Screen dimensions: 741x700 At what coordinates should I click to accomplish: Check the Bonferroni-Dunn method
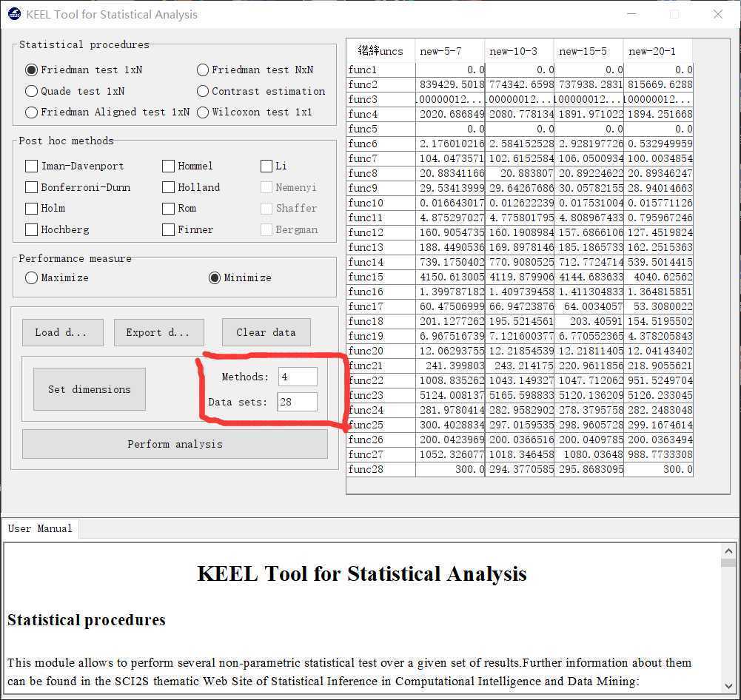click(31, 187)
